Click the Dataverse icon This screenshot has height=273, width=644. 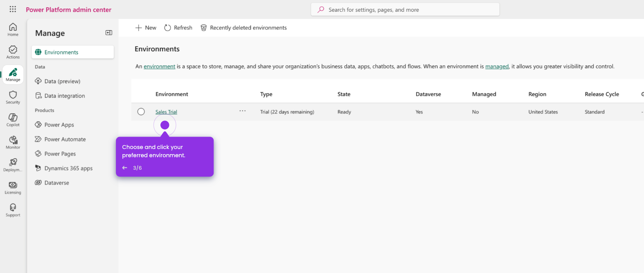click(x=38, y=182)
